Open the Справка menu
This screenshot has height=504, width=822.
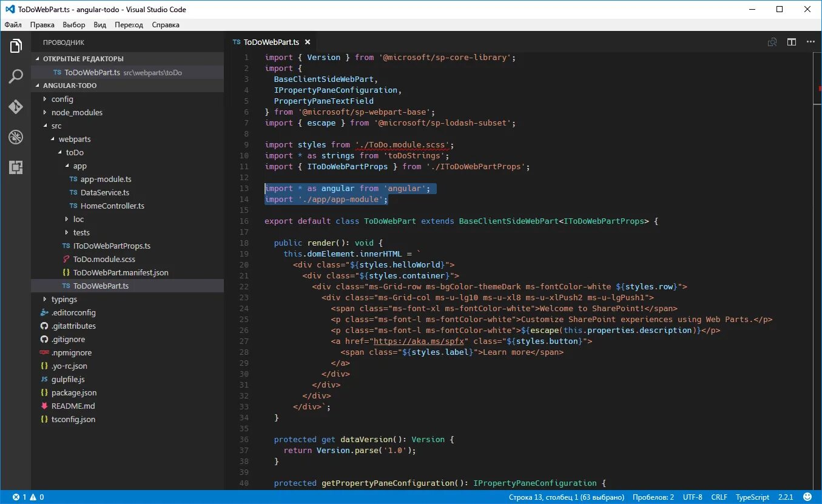click(166, 25)
